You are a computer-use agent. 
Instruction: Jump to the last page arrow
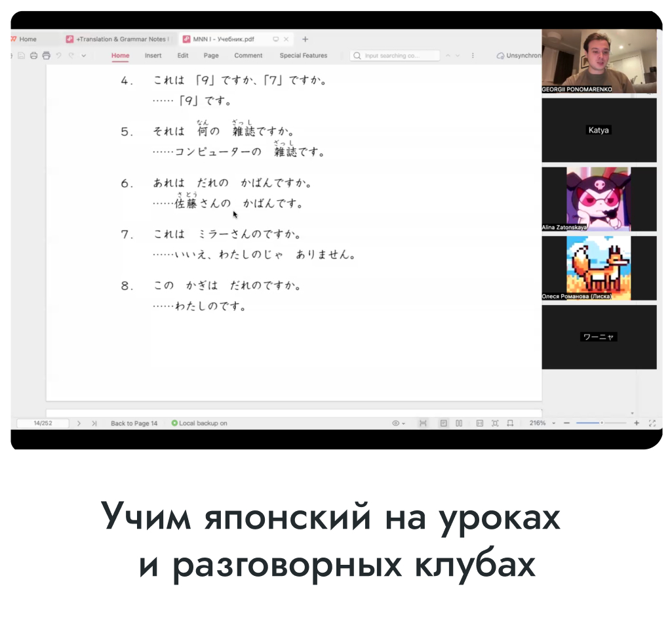(94, 423)
